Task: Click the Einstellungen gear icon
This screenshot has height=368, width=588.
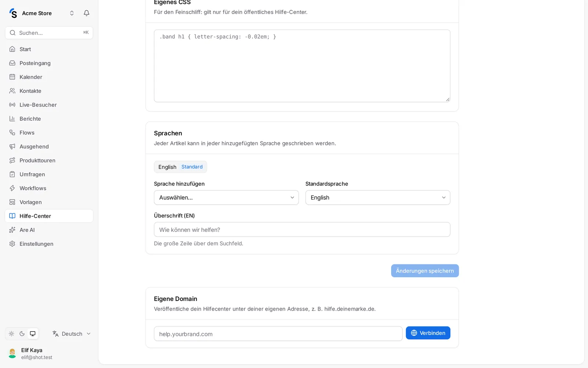Action: (12, 244)
